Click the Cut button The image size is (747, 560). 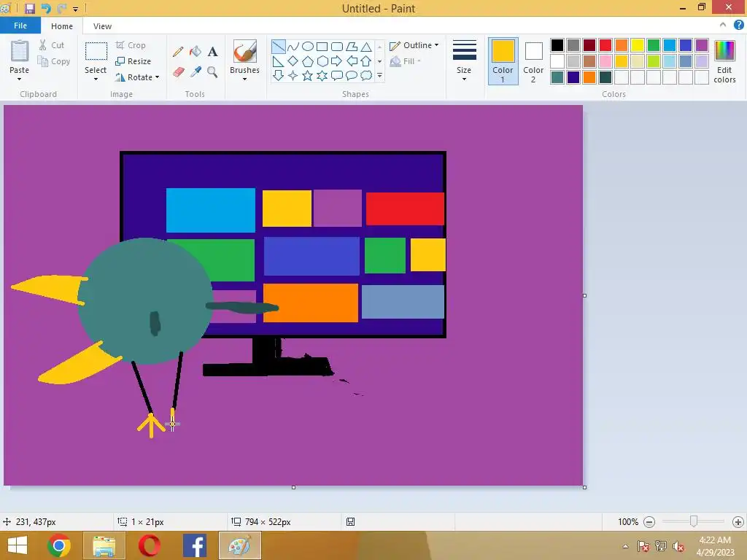(52, 45)
